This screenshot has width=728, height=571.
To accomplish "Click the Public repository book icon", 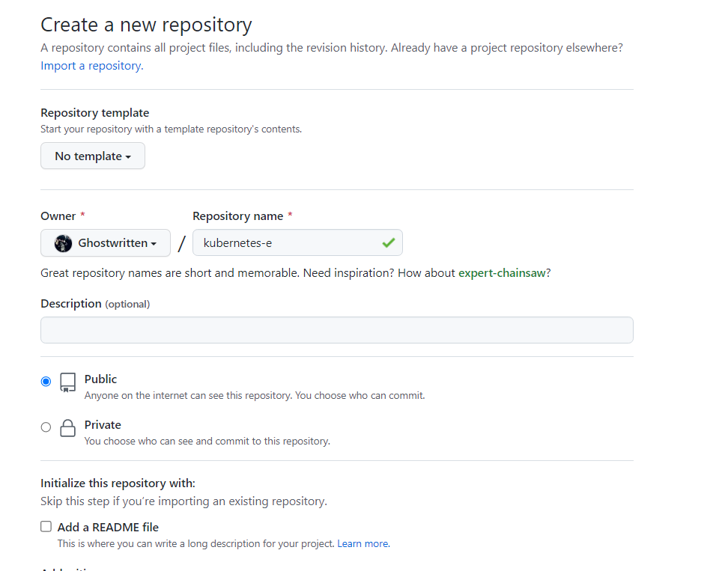I will (x=68, y=382).
